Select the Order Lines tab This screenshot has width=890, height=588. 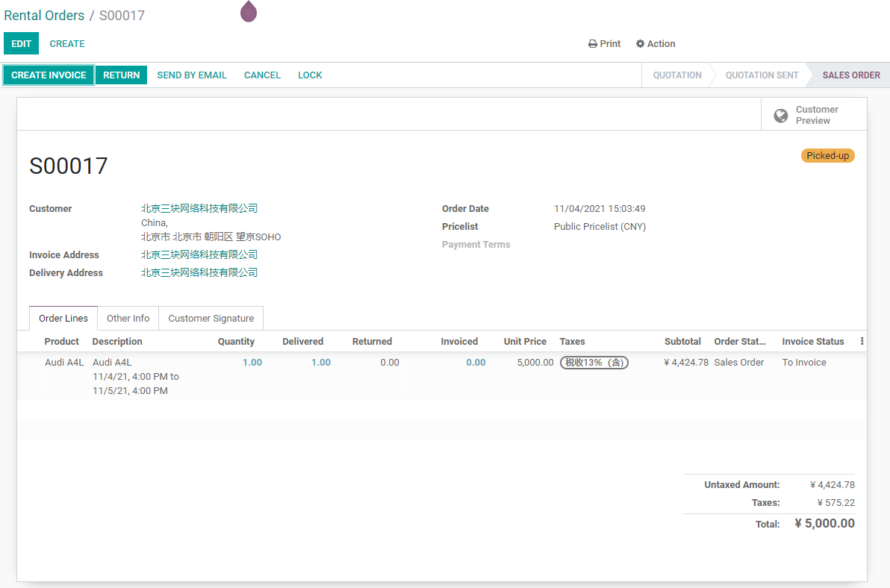(63, 318)
